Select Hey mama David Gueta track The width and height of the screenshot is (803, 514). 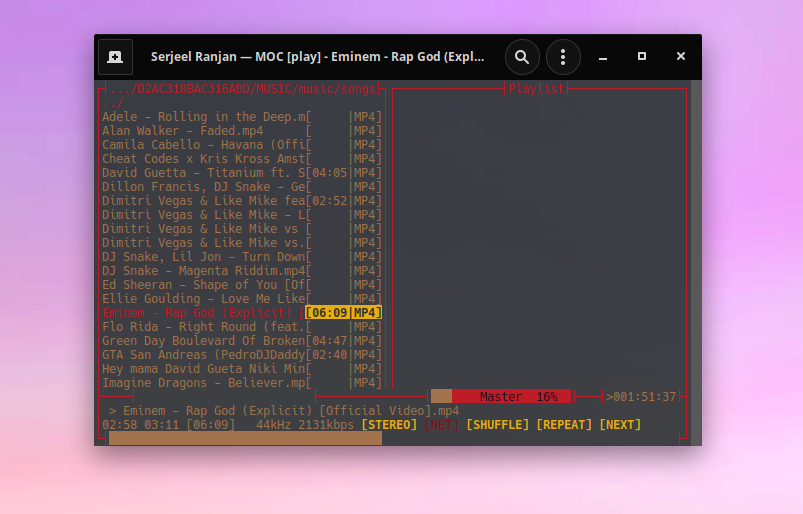pyautogui.click(x=242, y=369)
